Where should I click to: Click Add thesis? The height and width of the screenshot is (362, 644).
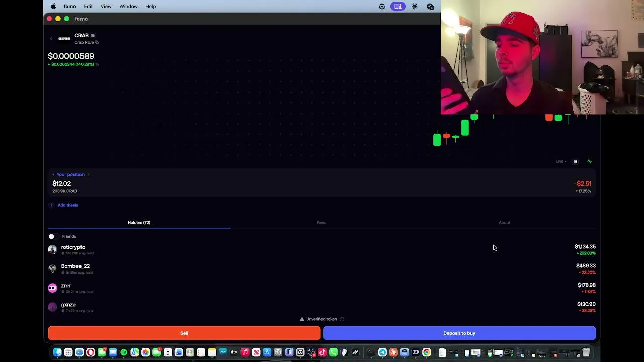tap(64, 205)
